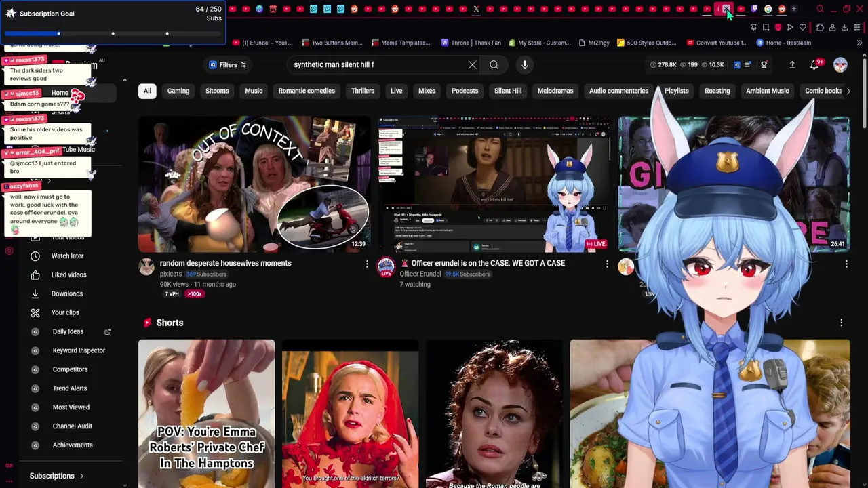Open the Convert Youtube bookmark

point(716,43)
